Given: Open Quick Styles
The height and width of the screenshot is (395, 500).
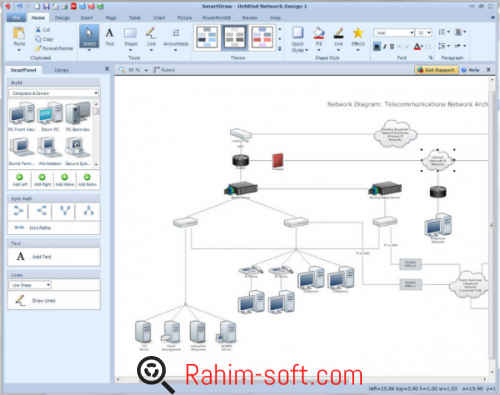Looking at the screenshot, I should (298, 39).
